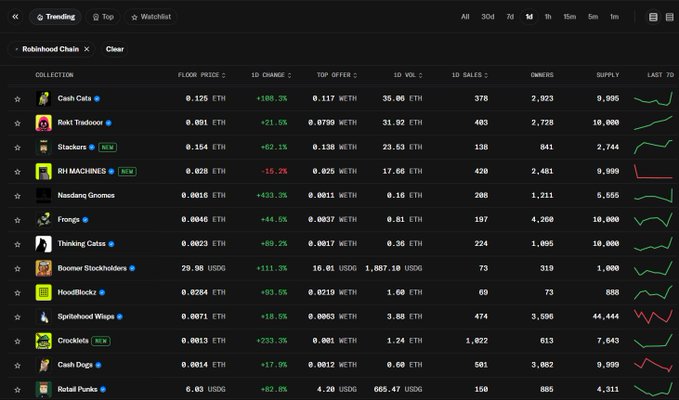Open HoodBlockz yellow grid avatar
This screenshot has height=400, width=679.
43,293
